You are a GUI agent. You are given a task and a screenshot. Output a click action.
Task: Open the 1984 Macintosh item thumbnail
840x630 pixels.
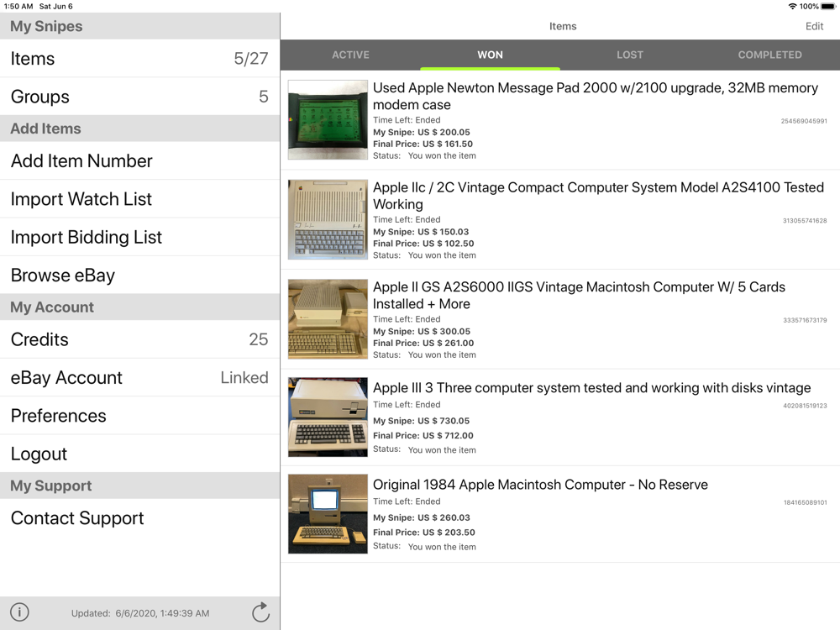[328, 514]
